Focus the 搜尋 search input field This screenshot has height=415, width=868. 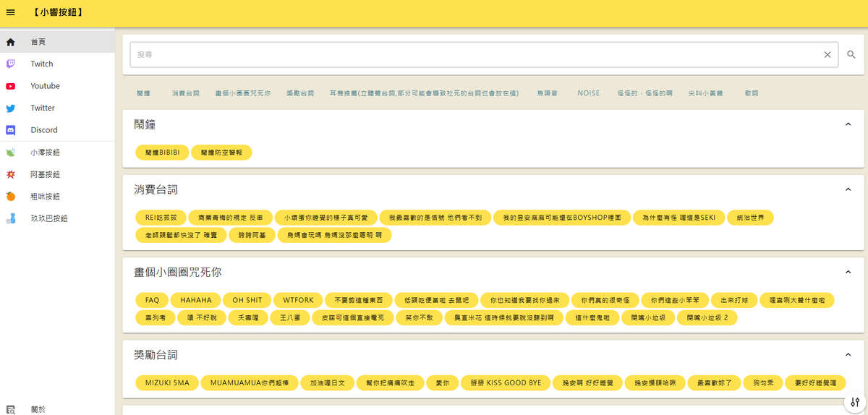tap(477, 54)
